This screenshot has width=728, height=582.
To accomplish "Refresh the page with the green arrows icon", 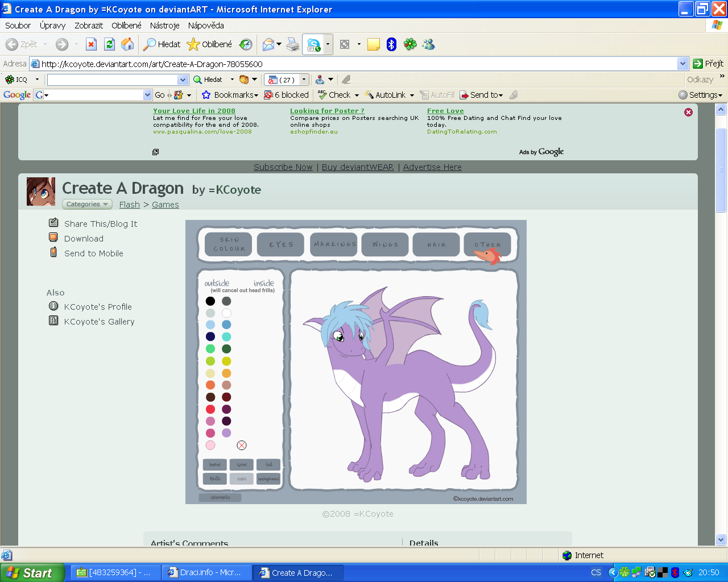I will [x=109, y=44].
